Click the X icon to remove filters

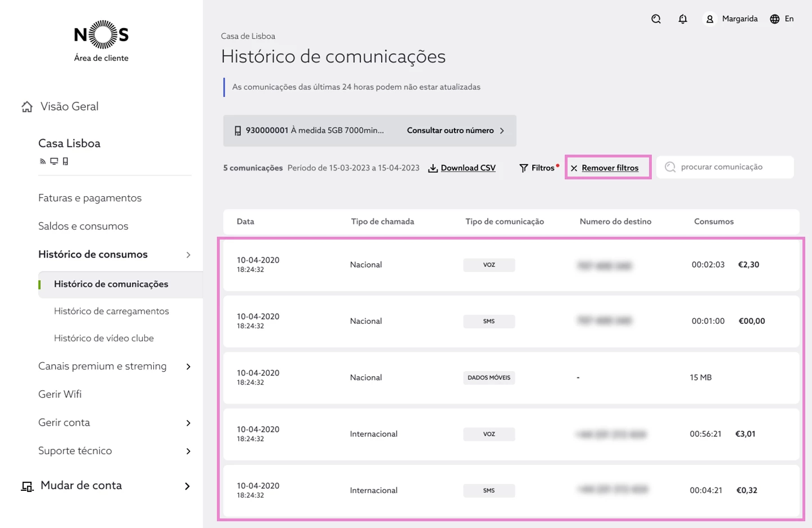coord(574,168)
